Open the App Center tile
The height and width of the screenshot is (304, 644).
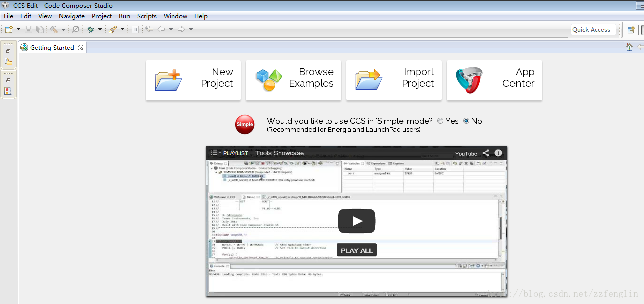point(494,80)
